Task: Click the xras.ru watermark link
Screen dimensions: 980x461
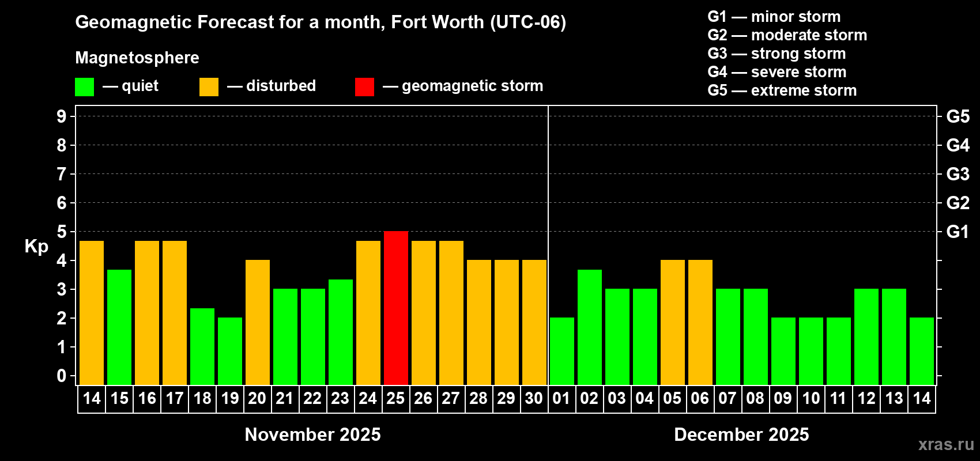Action: pyautogui.click(x=946, y=444)
